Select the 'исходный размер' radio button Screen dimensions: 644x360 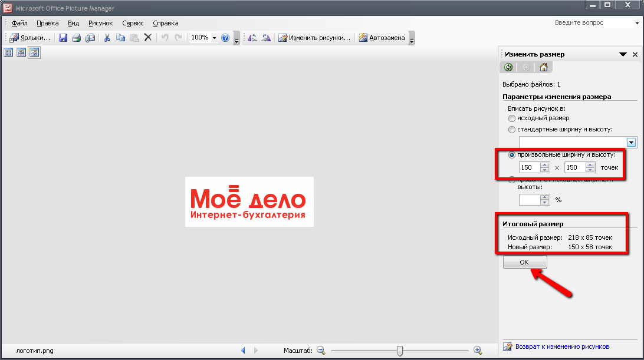click(x=511, y=118)
